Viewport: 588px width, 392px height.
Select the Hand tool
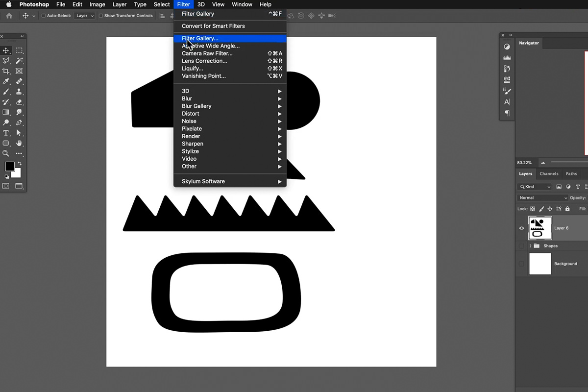(x=19, y=143)
